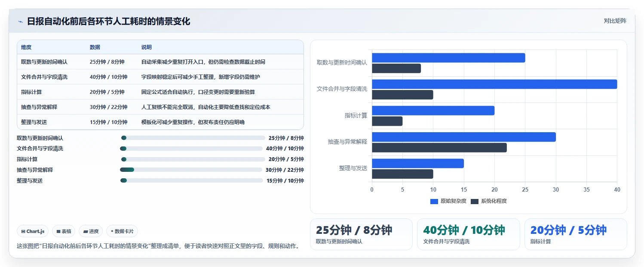Image resolution: width=644 pixels, height=267 pixels.
Task: Open the data card 指标计算
Action: pos(576,234)
